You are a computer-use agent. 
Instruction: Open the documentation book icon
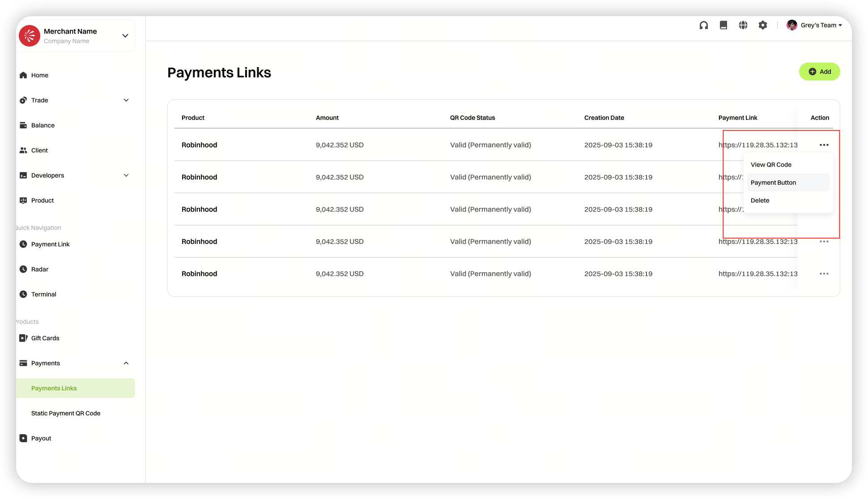(x=723, y=25)
